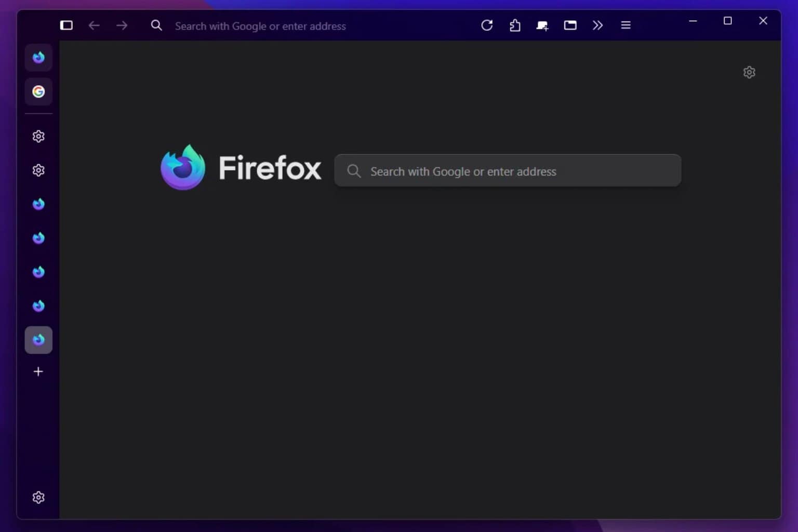Go back with the left arrow
Viewport: 798px width, 532px height.
click(x=94, y=25)
